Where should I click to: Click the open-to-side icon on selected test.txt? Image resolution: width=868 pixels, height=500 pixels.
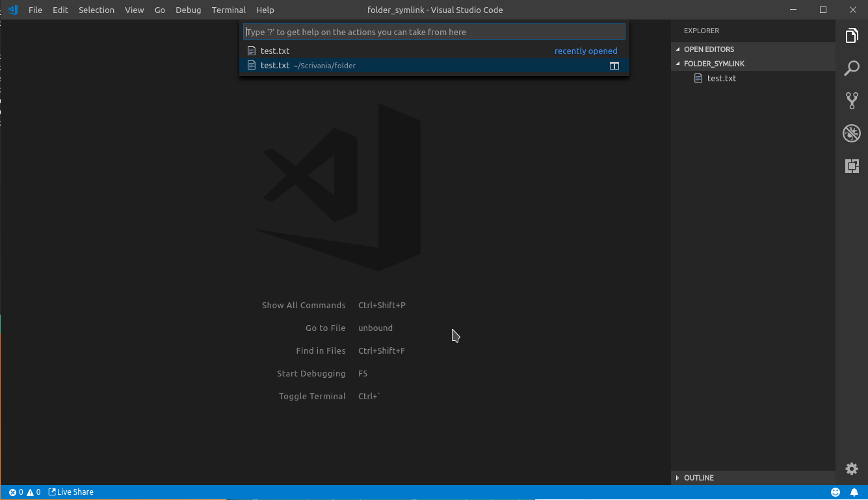(614, 65)
